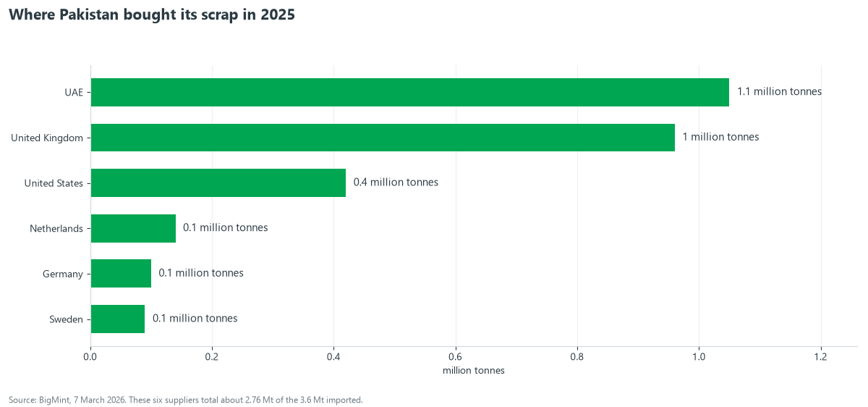Screen dimensions: 868x407
Task: Click the Netherlands bar
Action: point(133,228)
